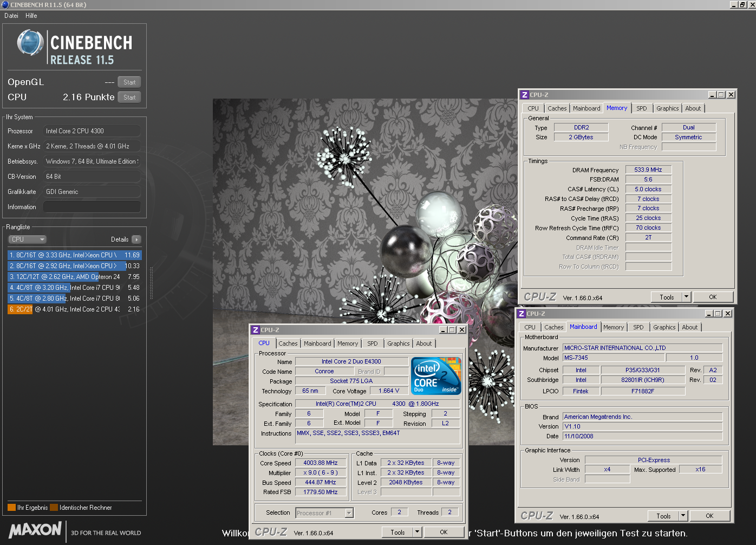The height and width of the screenshot is (545, 756).
Task: Click OK in CPU tab CPU-Z window
Action: tap(444, 532)
